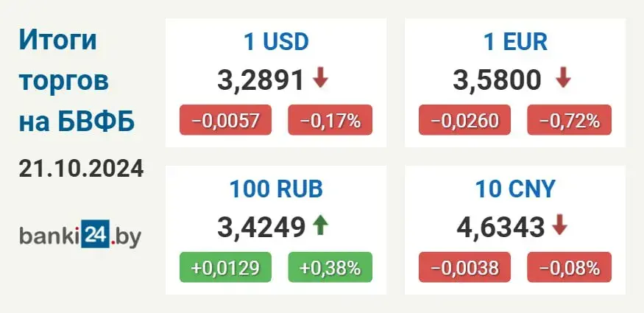644x313 pixels.
Task: Select the −0,17% USD percent badge
Action: [x=330, y=120]
